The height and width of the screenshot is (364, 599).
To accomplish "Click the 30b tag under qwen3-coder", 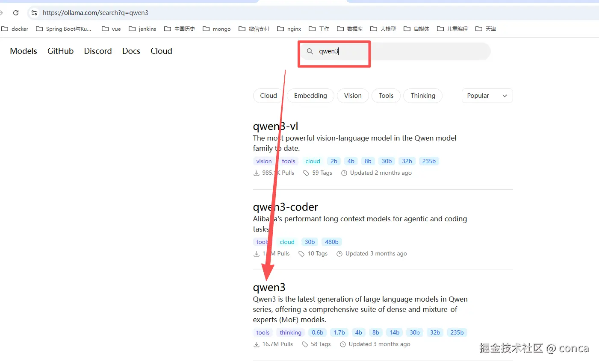I will click(310, 242).
